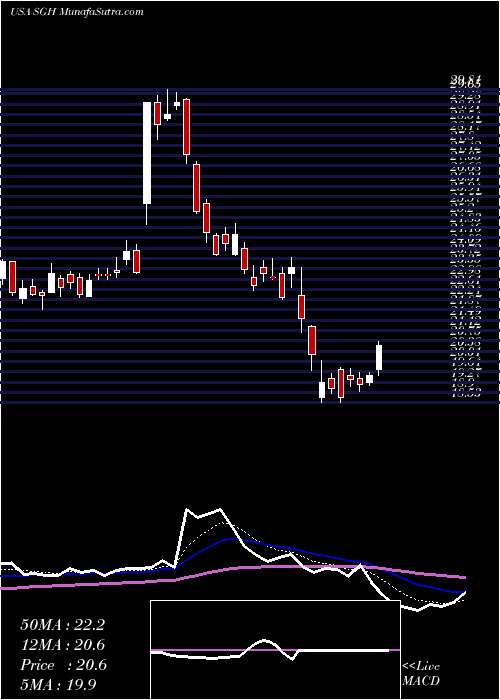Select the Price : 20.6 value text
The width and height of the screenshot is (500, 700).
(x=63, y=665)
